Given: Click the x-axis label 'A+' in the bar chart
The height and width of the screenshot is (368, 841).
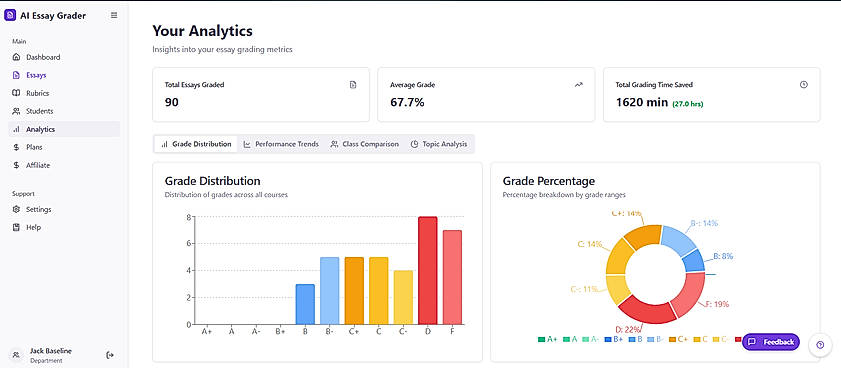Looking at the screenshot, I should click(207, 332).
